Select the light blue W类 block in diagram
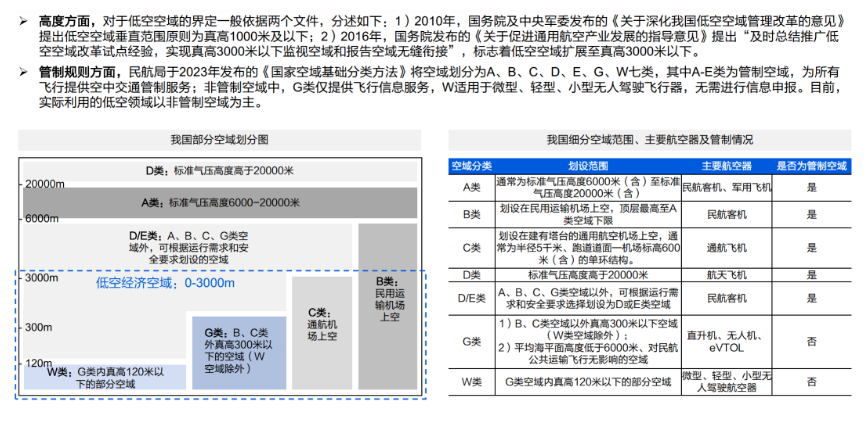The height and width of the screenshot is (432, 866). [x=105, y=377]
